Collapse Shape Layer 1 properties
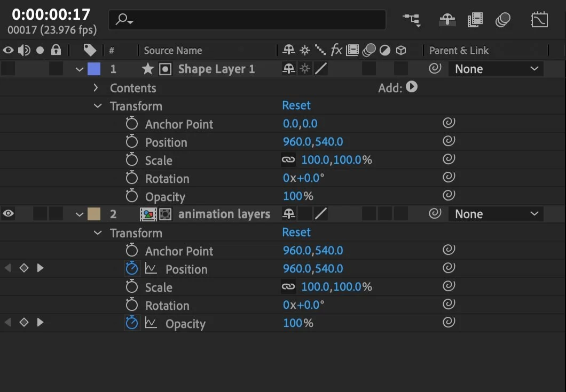 [80, 69]
